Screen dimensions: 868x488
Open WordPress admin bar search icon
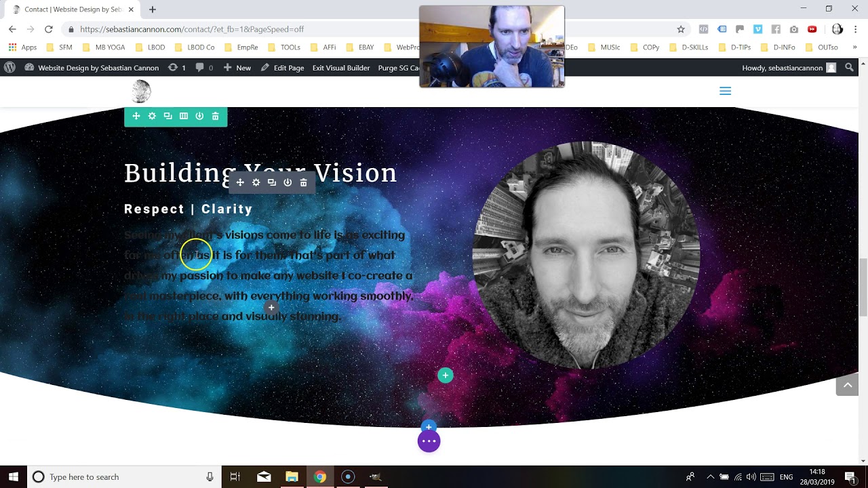(849, 68)
